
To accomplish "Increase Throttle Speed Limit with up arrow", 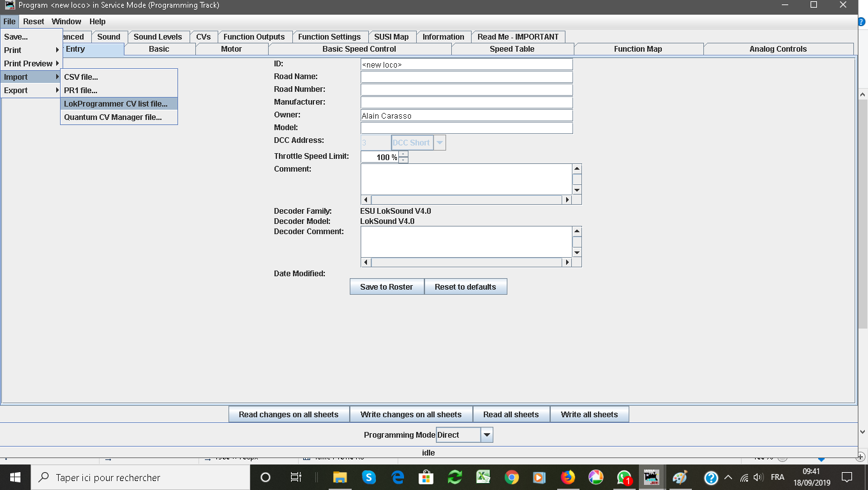I will pos(403,154).
